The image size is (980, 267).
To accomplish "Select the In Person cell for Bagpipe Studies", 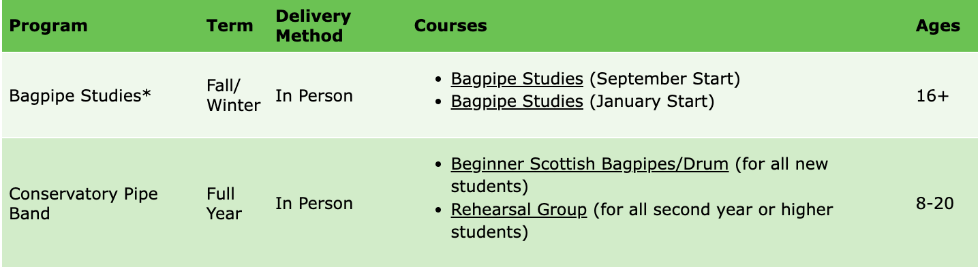I will pyautogui.click(x=314, y=96).
